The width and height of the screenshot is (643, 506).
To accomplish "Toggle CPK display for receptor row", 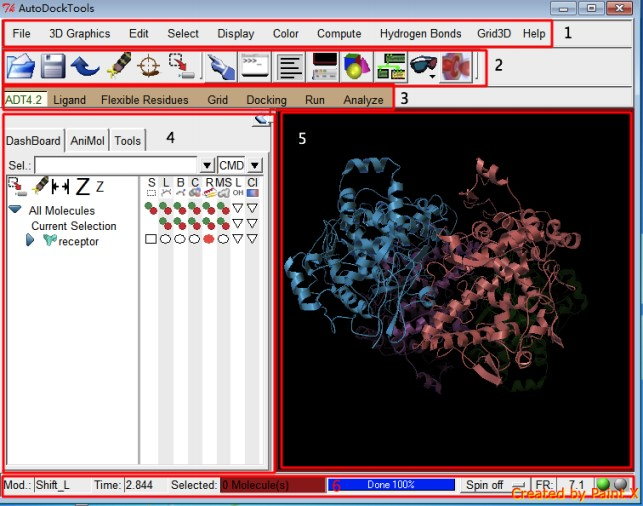I will click(194, 239).
